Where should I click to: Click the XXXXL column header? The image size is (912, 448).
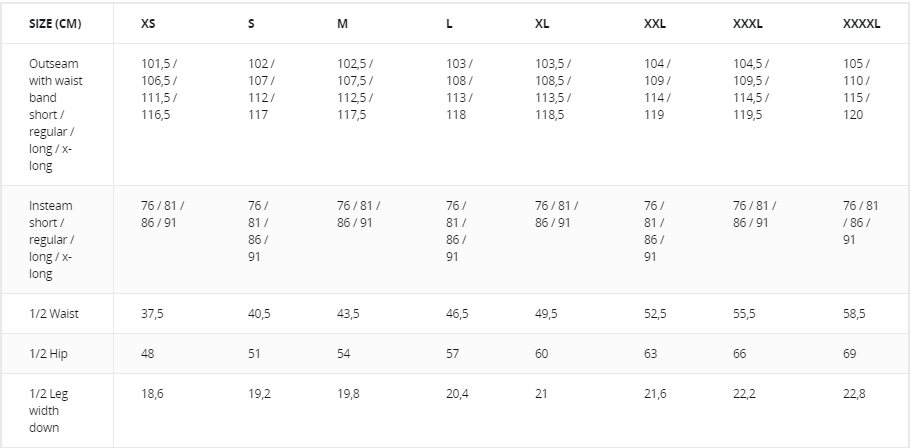(x=861, y=23)
